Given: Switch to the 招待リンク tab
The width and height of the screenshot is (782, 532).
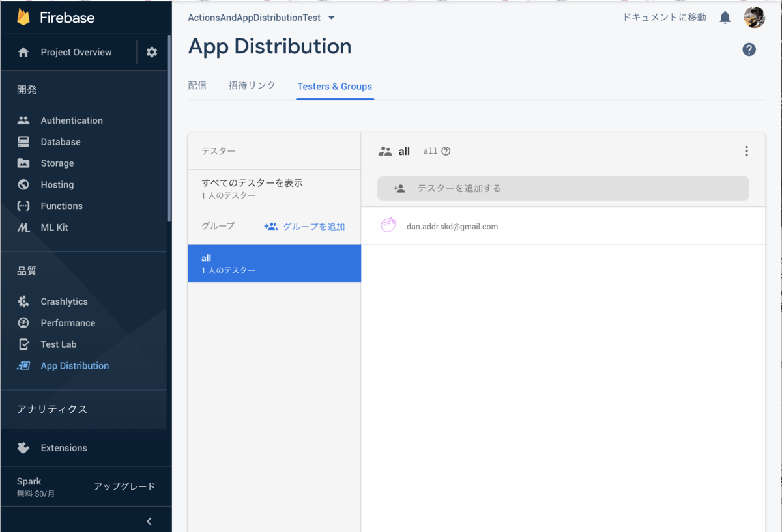Looking at the screenshot, I should 252,85.
